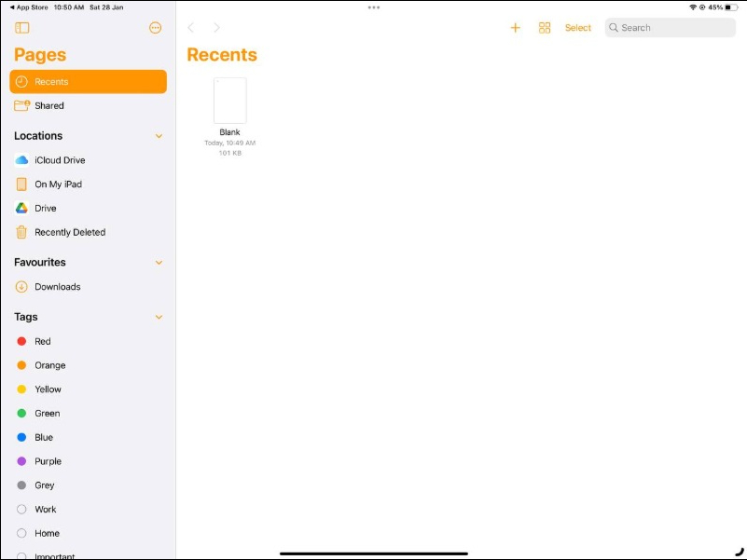Click the Favourites heading
This screenshot has height=560, width=747.
pyautogui.click(x=40, y=262)
